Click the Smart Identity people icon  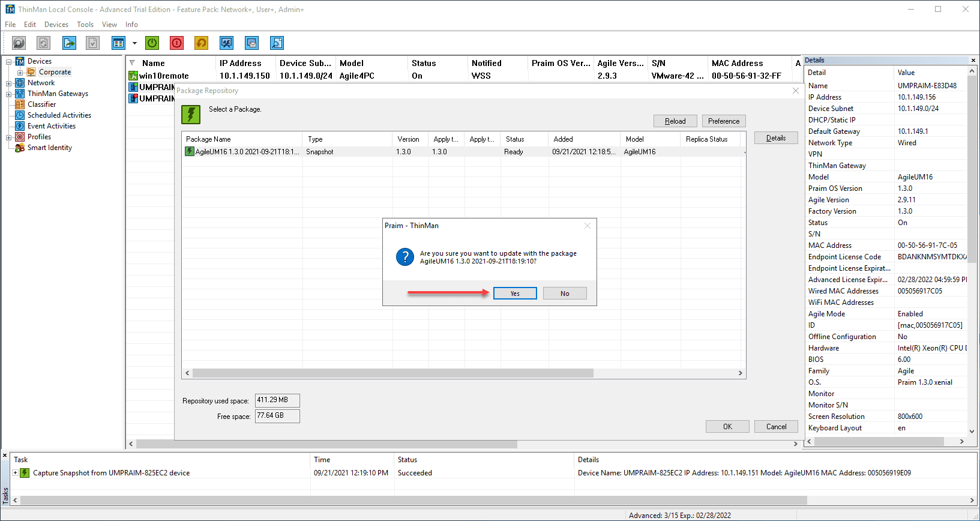click(20, 148)
